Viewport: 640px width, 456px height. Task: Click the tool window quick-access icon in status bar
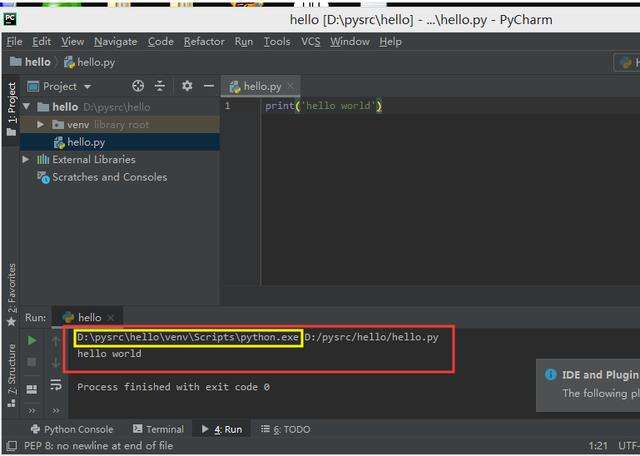tap(11, 446)
